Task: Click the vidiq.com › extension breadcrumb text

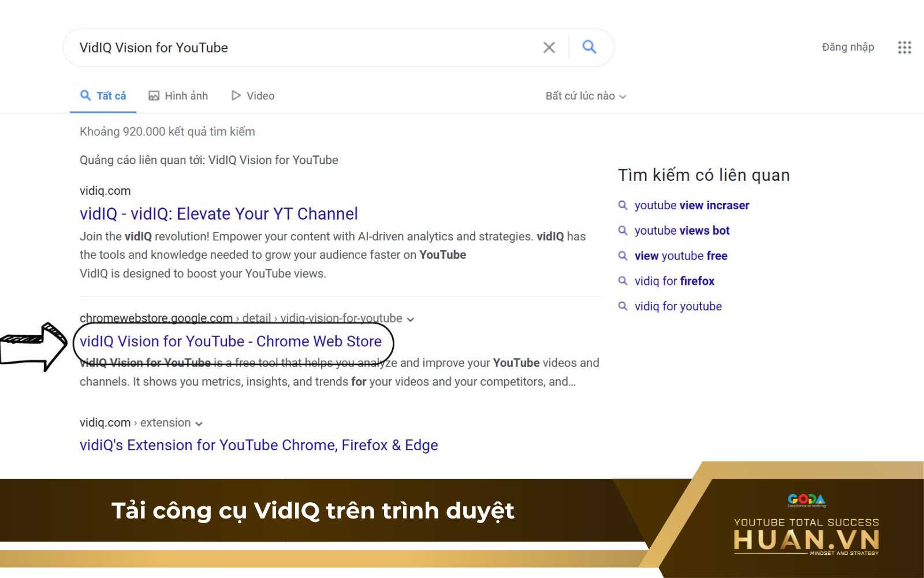Action: pos(135,423)
